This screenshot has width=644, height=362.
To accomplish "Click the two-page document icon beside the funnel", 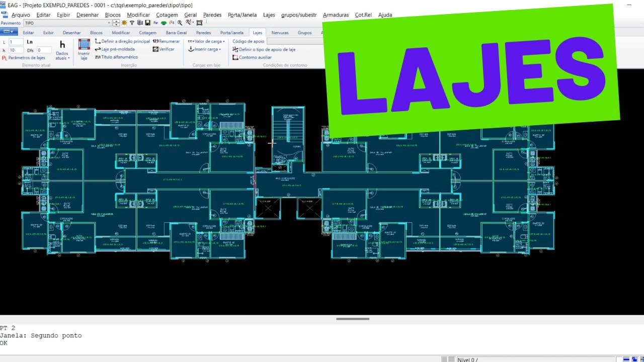I will (140, 23).
